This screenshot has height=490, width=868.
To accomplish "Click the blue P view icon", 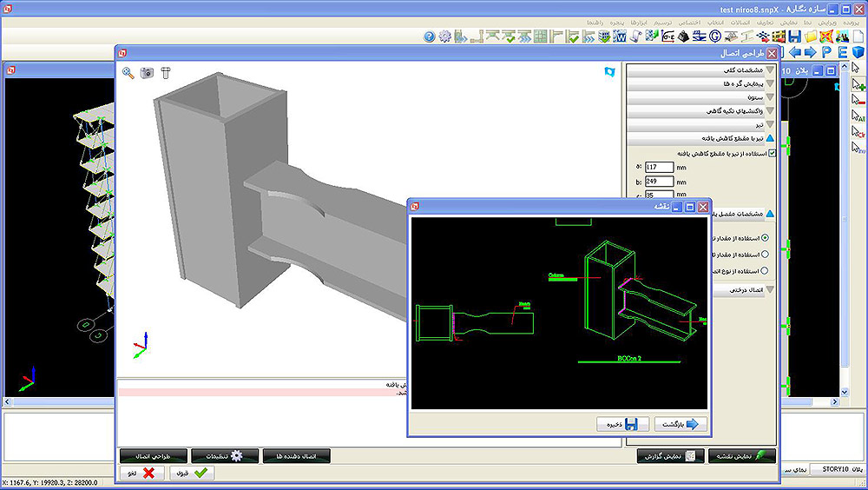I will tap(826, 52).
